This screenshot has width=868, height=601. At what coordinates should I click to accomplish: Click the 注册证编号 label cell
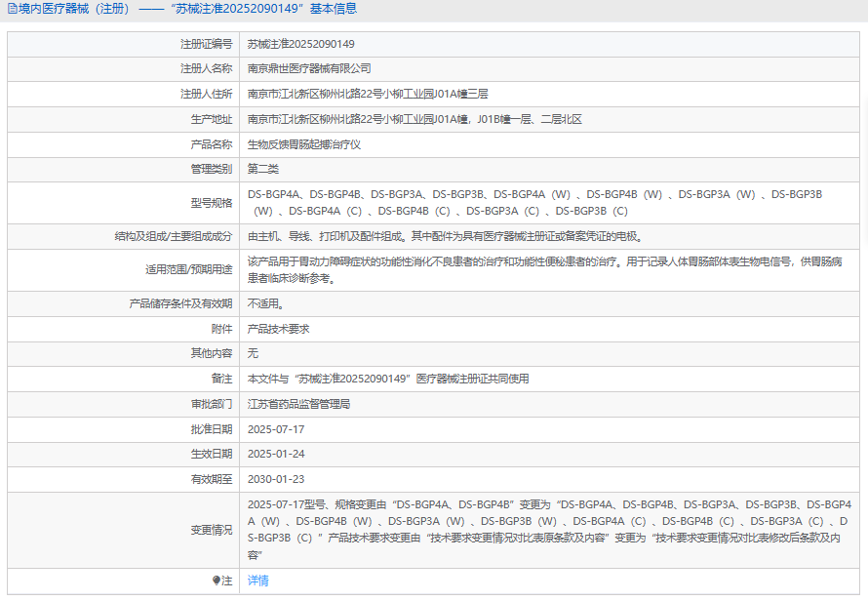tap(206, 44)
